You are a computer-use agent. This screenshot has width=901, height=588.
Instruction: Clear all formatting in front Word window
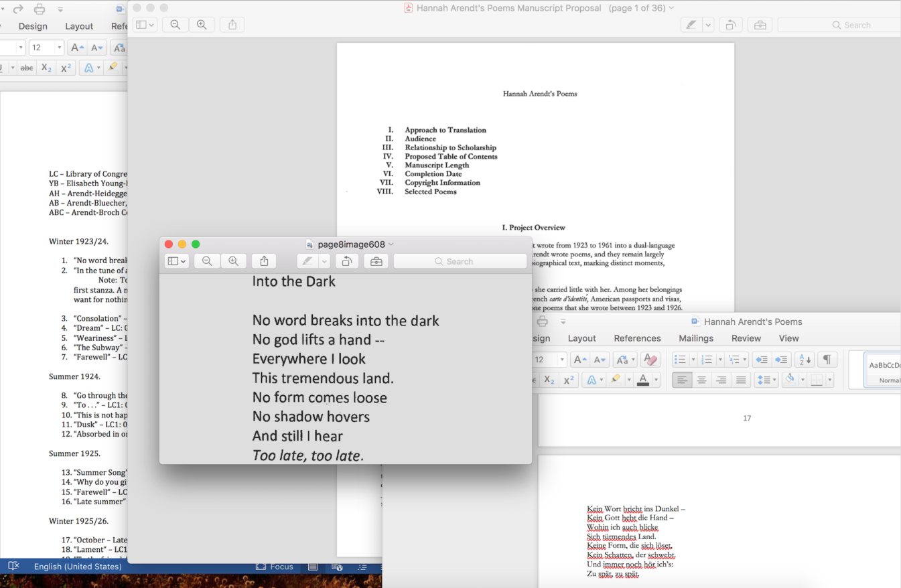tap(650, 360)
